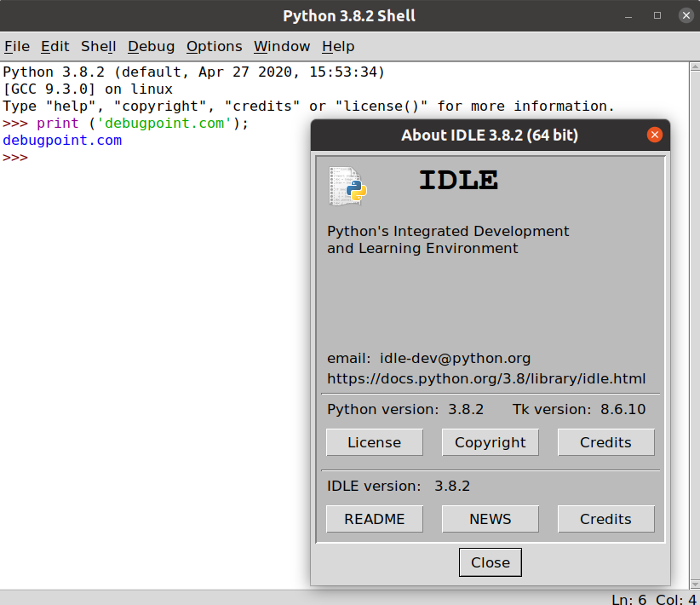Open the Debug menu

pos(151,46)
